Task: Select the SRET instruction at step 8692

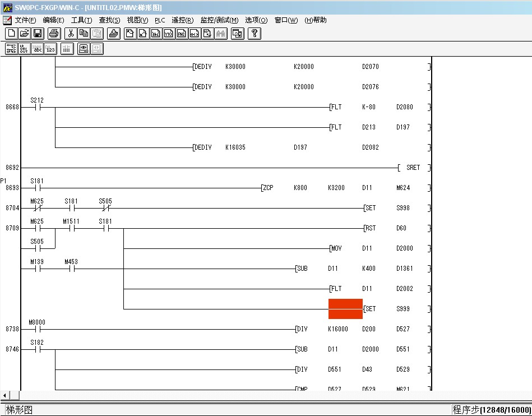Action: [413, 168]
